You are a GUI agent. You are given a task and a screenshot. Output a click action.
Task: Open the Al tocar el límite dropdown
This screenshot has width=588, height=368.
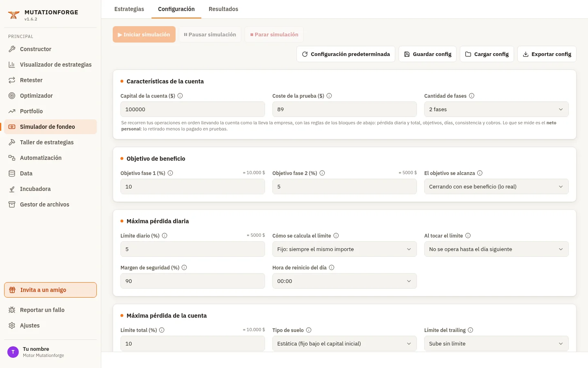click(x=497, y=249)
